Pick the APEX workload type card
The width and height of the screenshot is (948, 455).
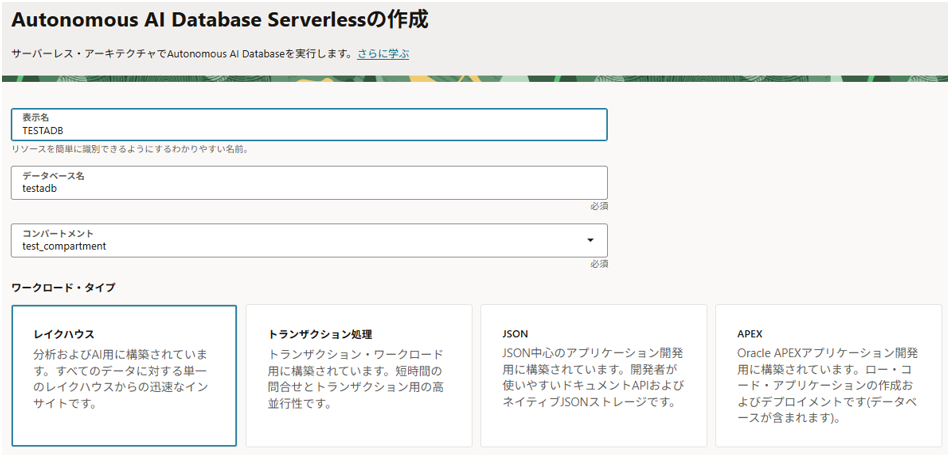(x=828, y=375)
